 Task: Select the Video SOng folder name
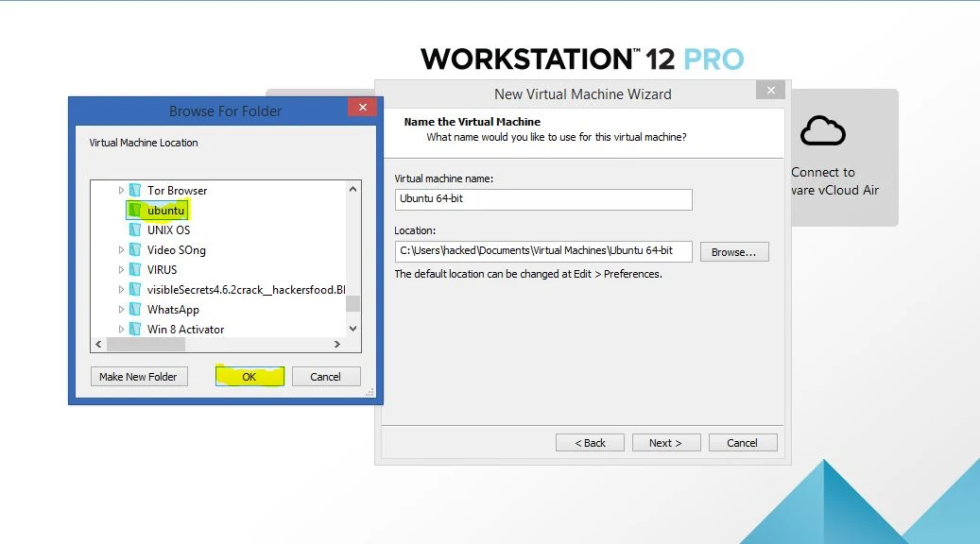tap(177, 250)
